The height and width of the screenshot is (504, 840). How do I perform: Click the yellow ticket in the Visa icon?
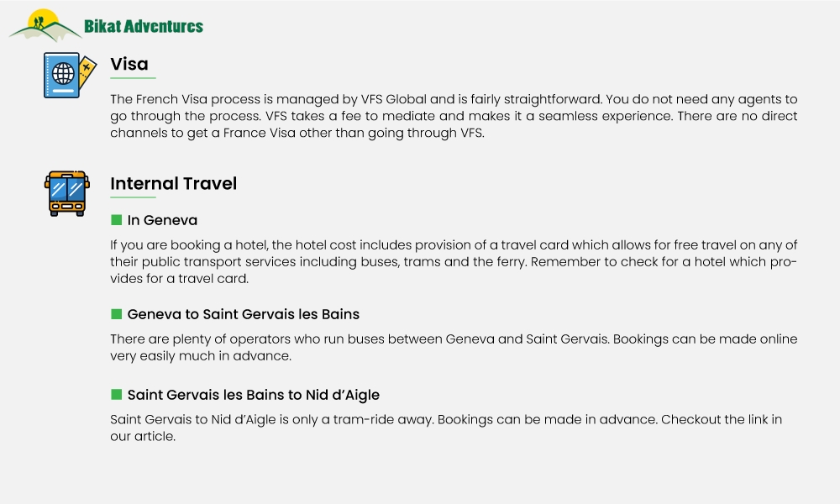pos(88,71)
